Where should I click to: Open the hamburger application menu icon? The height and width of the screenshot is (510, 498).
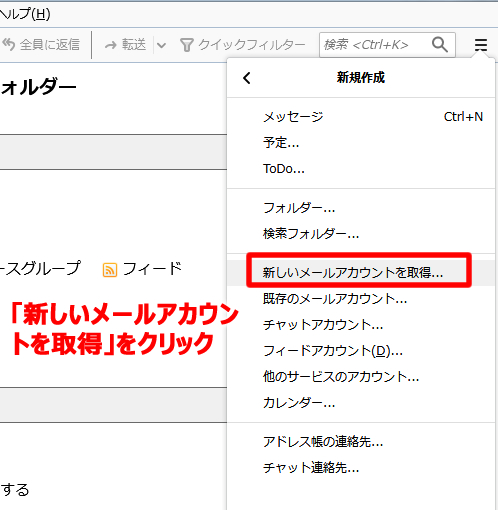(x=480, y=45)
